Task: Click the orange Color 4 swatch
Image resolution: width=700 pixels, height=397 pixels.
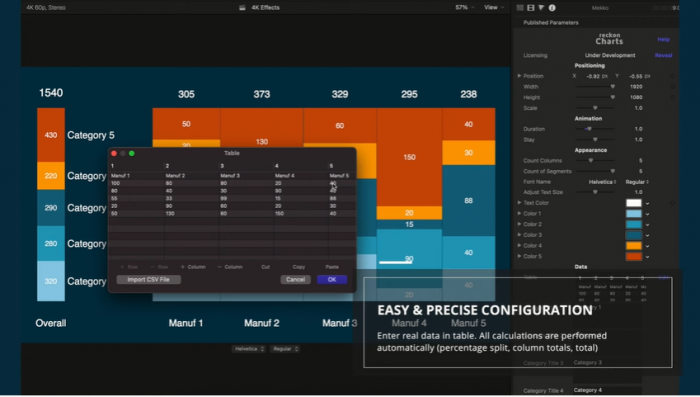Action: (x=633, y=246)
